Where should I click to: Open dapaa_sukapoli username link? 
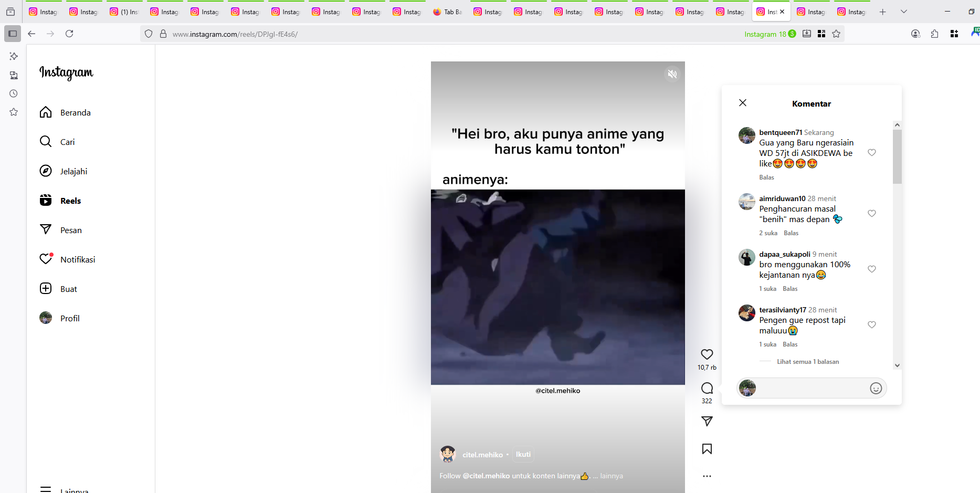(785, 254)
